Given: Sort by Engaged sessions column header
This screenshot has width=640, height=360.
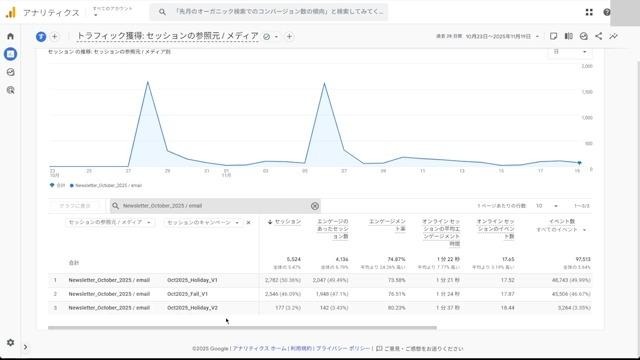Looking at the screenshot, I should click(333, 229).
